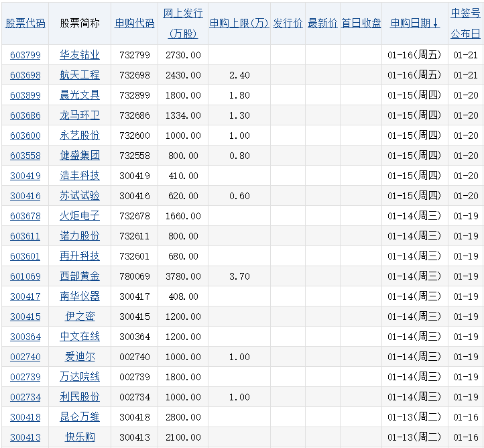Open 爱迪尔 stock link

coord(80,357)
